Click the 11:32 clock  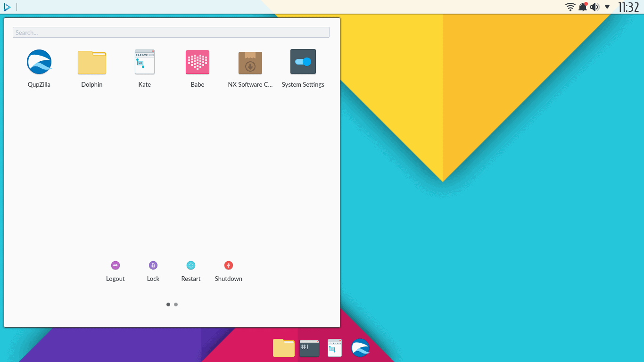[628, 7]
